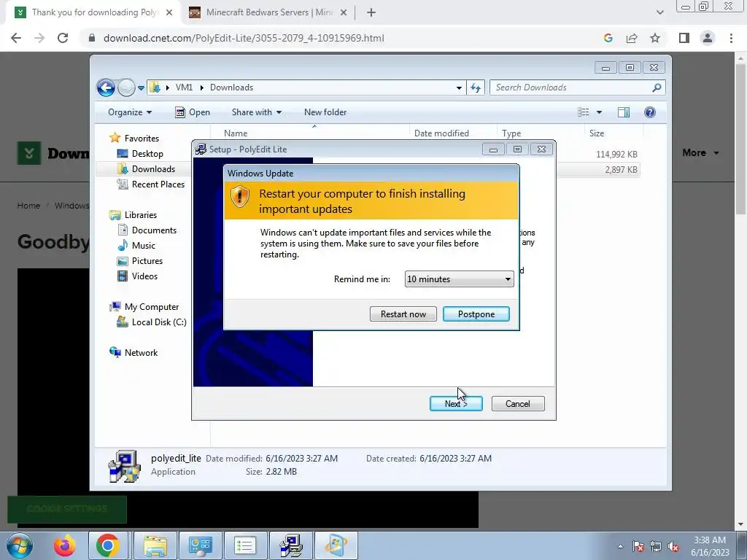The width and height of the screenshot is (747, 560).
Task: Show hidden system tray icons
Action: pyautogui.click(x=620, y=547)
